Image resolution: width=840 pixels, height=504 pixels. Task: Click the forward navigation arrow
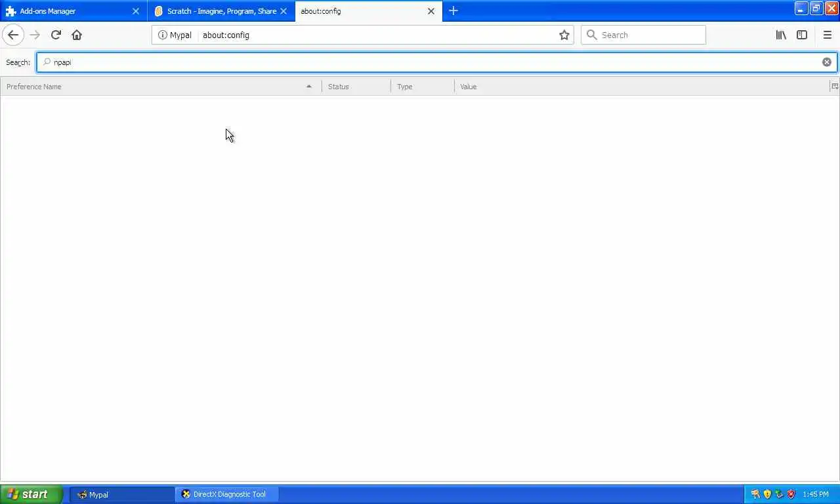click(35, 35)
